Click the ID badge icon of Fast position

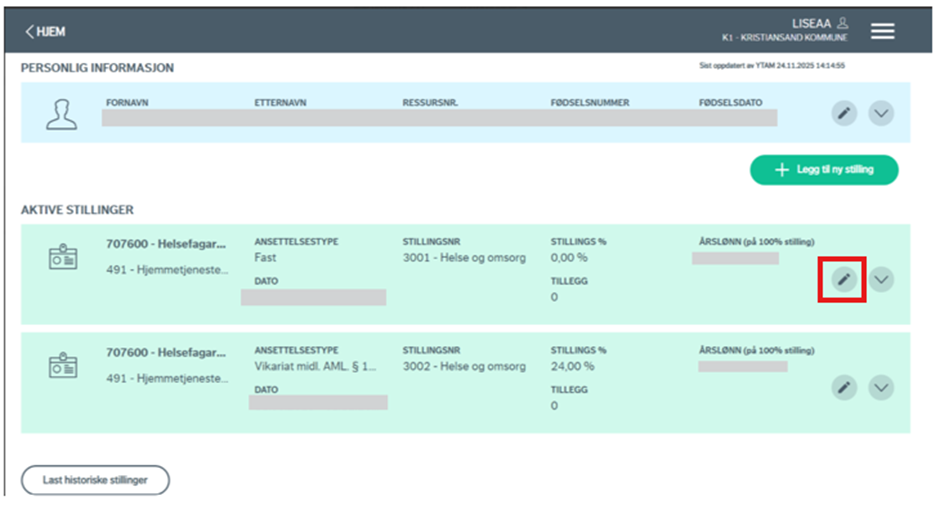click(x=63, y=257)
